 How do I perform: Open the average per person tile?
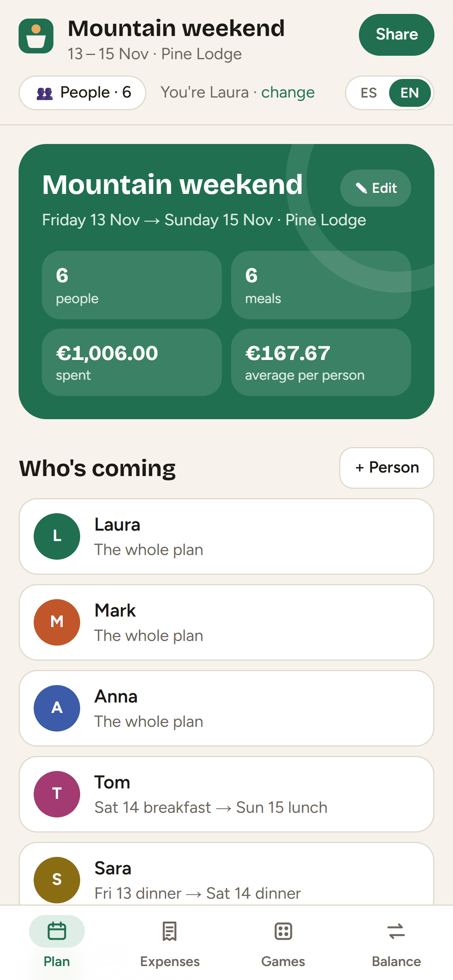(321, 362)
